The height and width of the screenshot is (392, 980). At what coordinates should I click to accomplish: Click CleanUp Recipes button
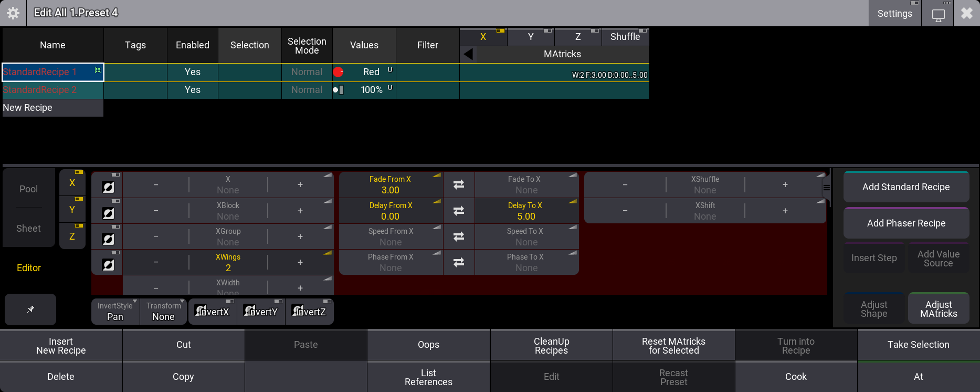pos(551,346)
